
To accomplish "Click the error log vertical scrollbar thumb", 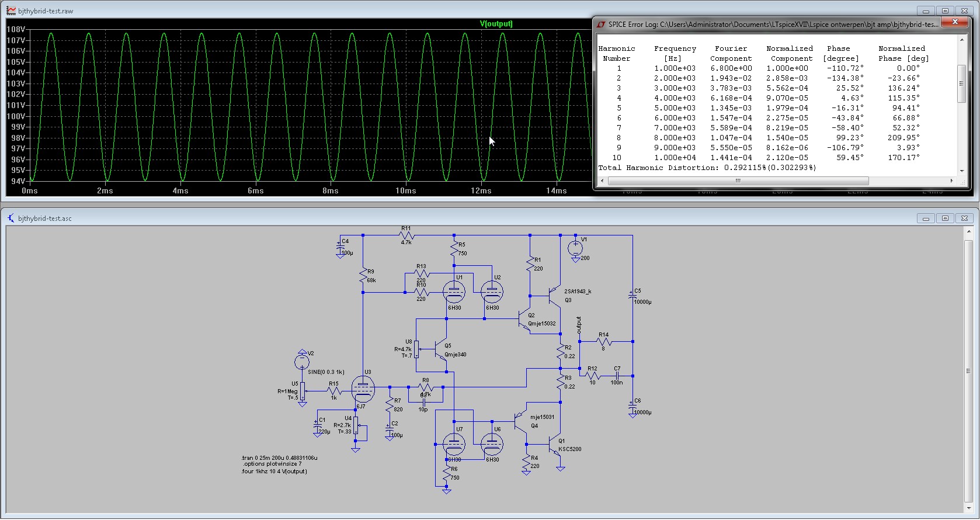I will (961, 84).
